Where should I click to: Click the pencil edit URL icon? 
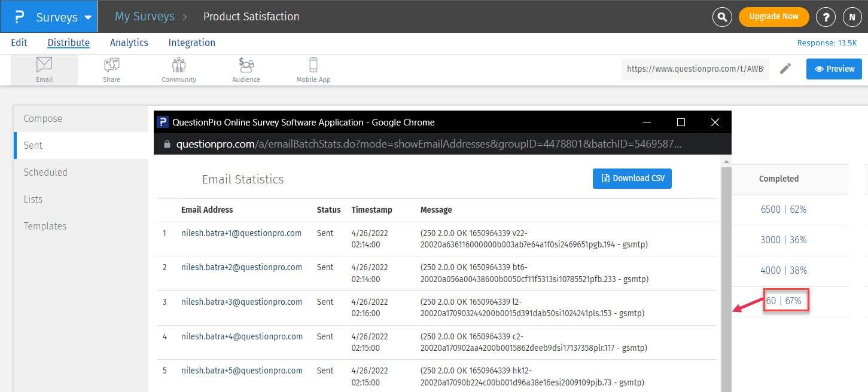tap(785, 69)
